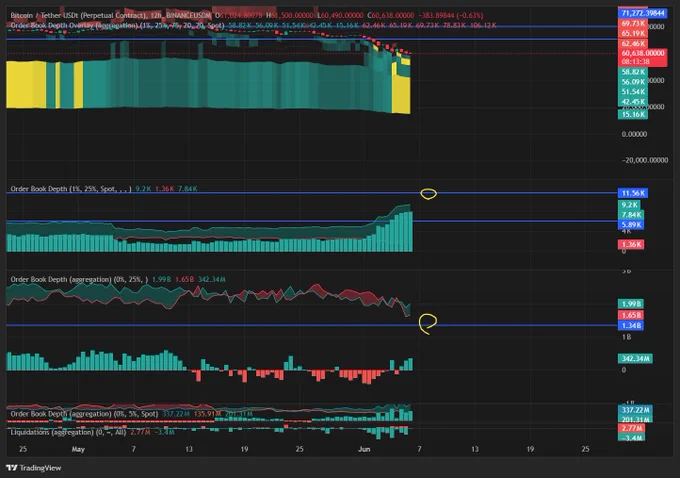680x478 pixels.
Task: Click the red 1.36K price-axis label
Action: [x=631, y=245]
